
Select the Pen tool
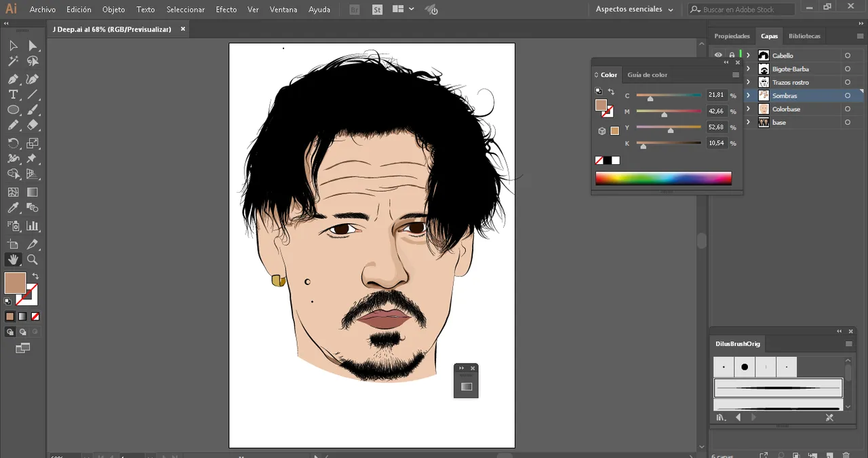13,79
